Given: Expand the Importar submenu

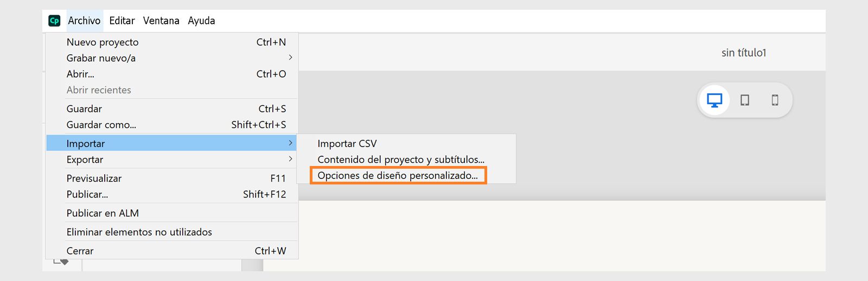Looking at the screenshot, I should [x=86, y=144].
